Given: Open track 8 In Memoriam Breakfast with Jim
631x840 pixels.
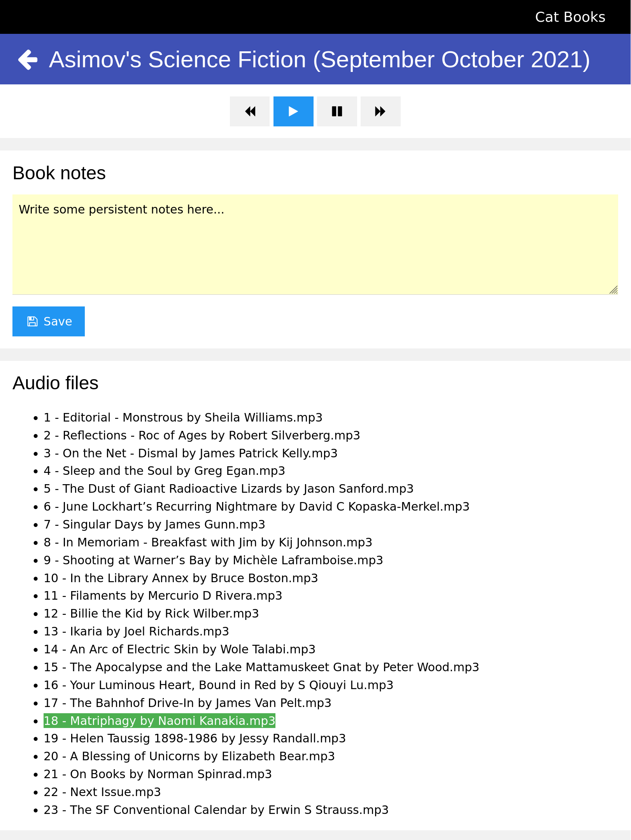Looking at the screenshot, I should coord(208,542).
